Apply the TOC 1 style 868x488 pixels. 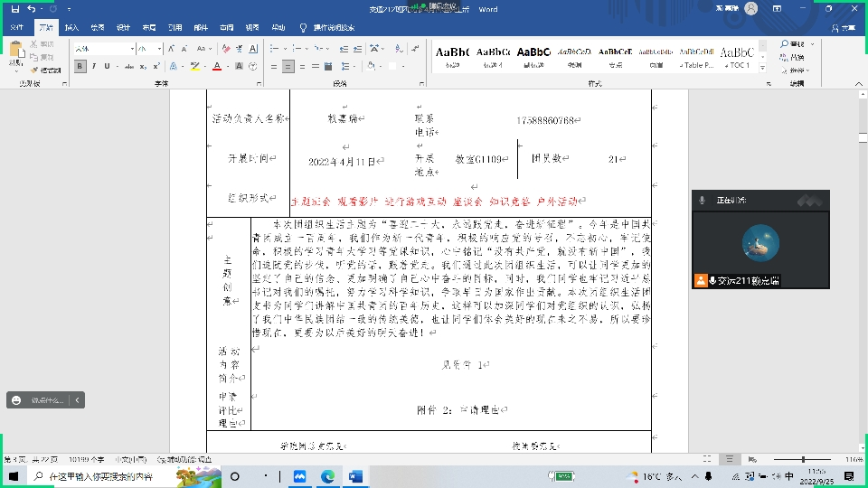[x=738, y=57]
